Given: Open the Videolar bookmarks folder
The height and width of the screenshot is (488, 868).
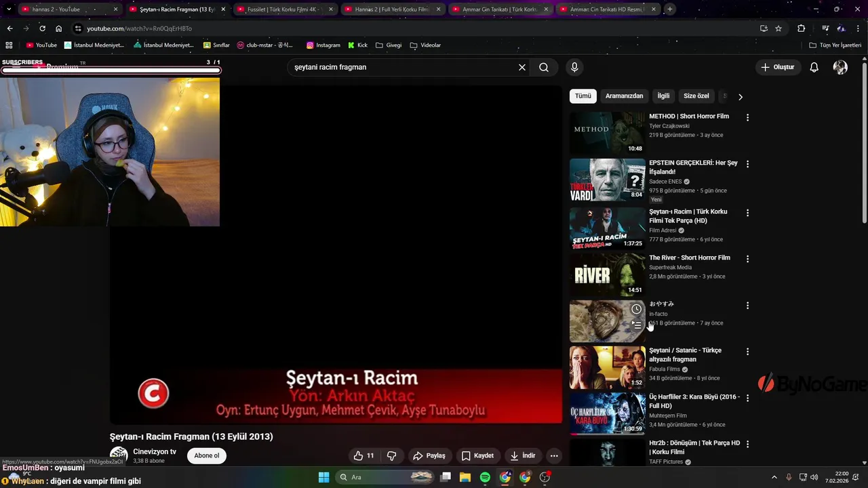Looking at the screenshot, I should pos(425,45).
